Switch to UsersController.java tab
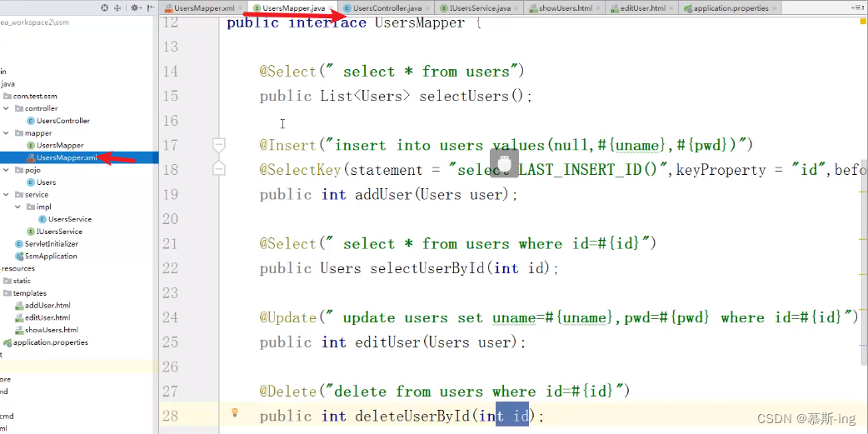This screenshot has width=868, height=434. point(382,8)
